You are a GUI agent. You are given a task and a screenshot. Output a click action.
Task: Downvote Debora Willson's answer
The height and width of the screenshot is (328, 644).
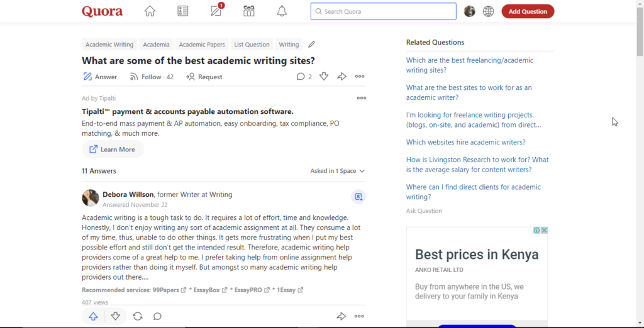click(116, 316)
